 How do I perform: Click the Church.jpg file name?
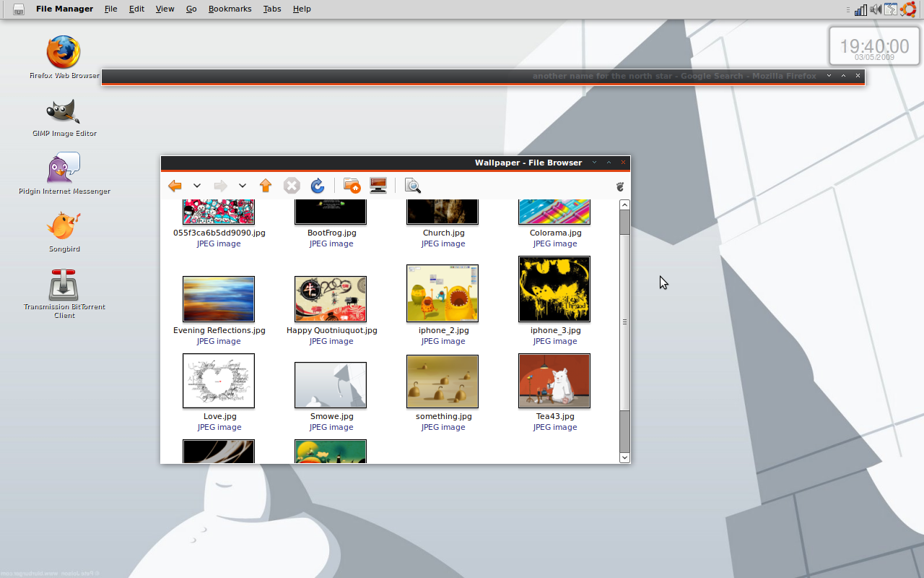443,233
